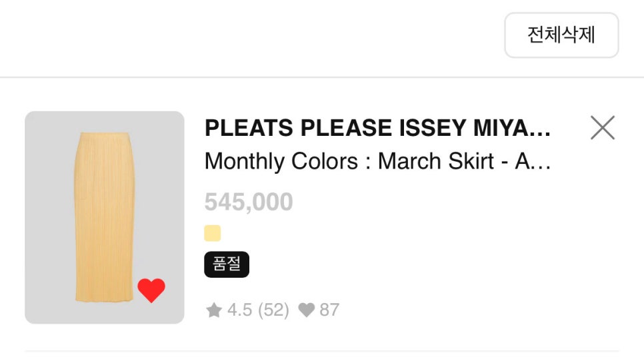Toggle the red heart on skirt thumbnail

coord(151,290)
